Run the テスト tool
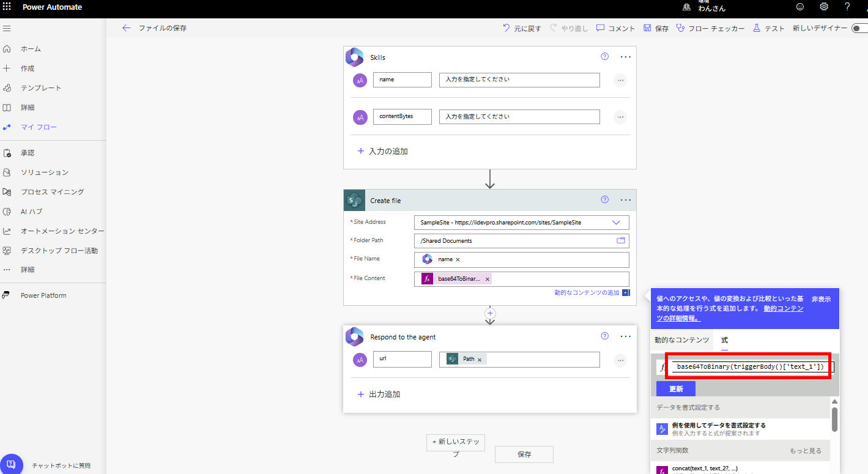The height and width of the screenshot is (474, 868). tap(768, 28)
